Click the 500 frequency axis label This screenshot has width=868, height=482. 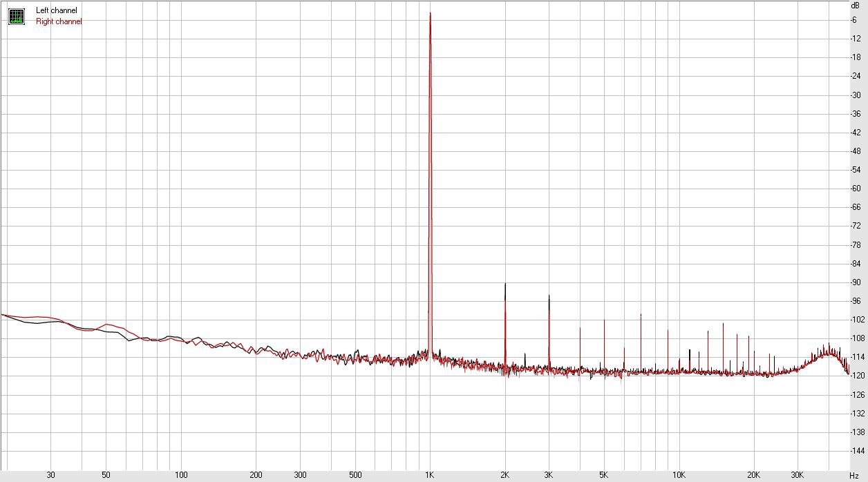pos(355,475)
